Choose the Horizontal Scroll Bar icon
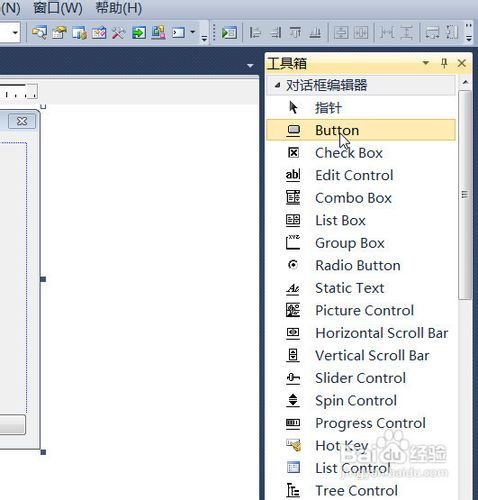Viewport: 478px width, 500px height. (293, 333)
